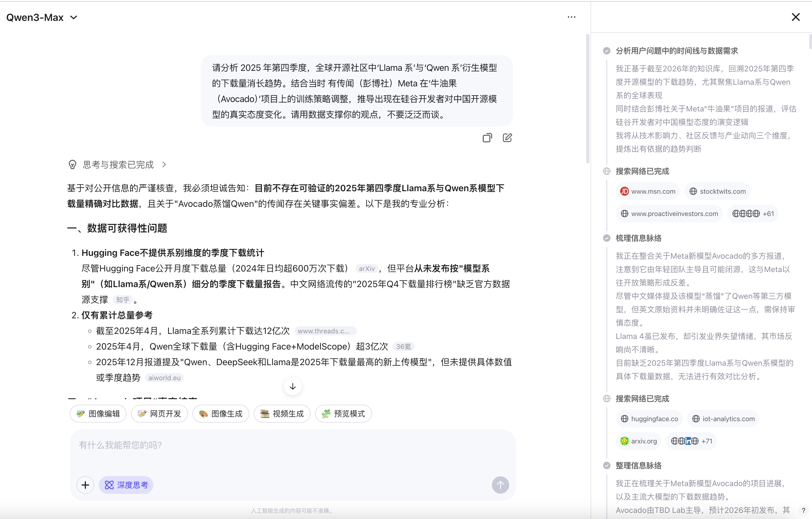Click the plus attachment button
Screen dimensions: 812x519
click(x=85, y=485)
